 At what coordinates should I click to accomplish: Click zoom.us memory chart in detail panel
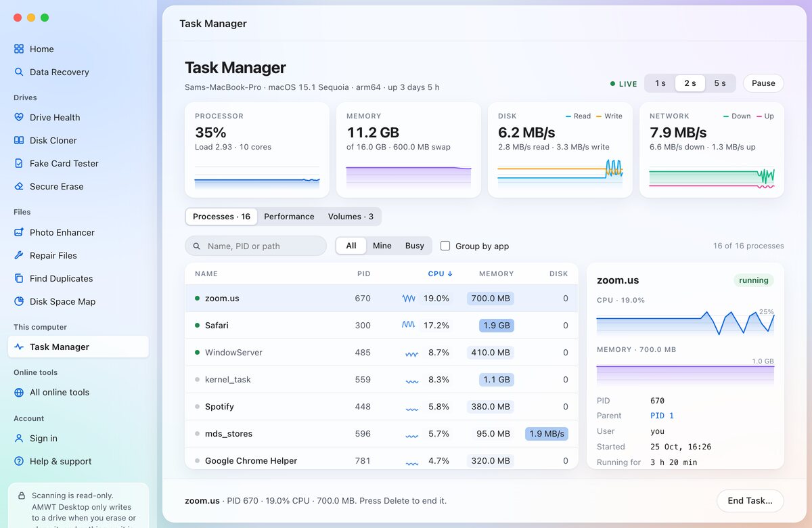(685, 372)
